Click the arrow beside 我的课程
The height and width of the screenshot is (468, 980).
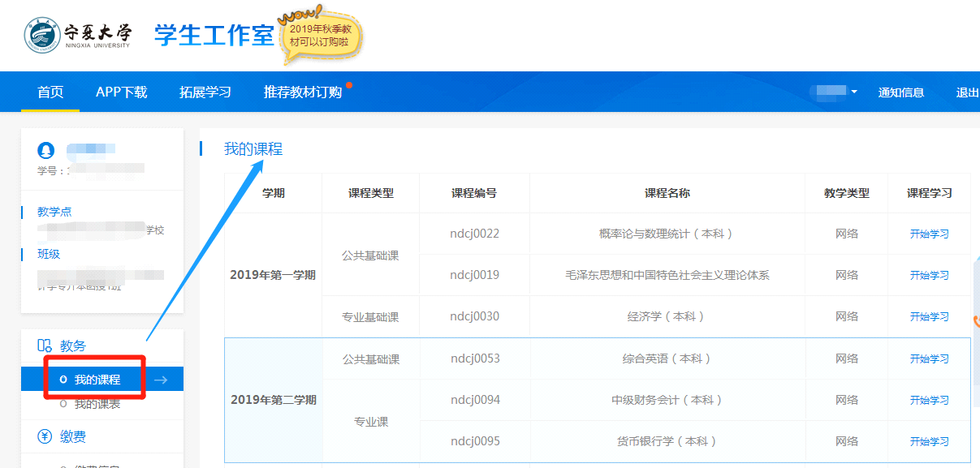pyautogui.click(x=161, y=380)
